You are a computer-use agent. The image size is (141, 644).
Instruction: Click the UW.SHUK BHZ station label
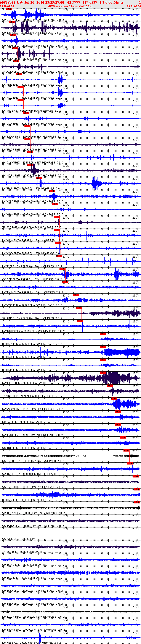(x=11, y=59)
